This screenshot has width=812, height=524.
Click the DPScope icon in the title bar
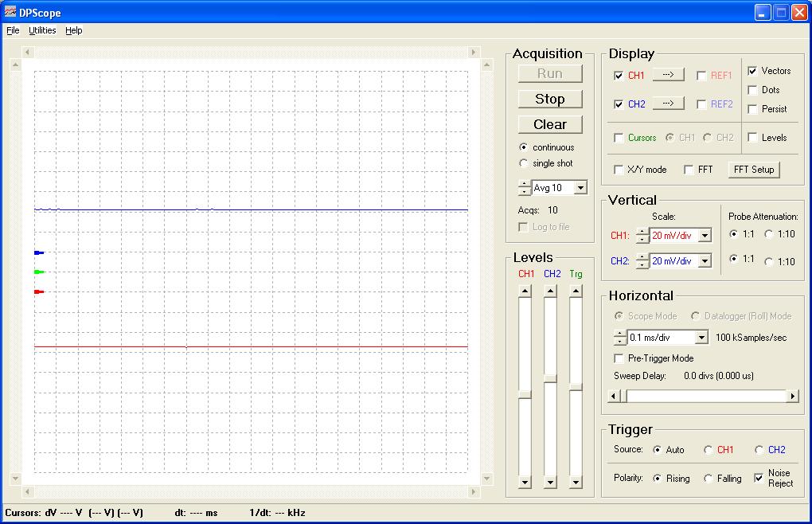(10, 11)
